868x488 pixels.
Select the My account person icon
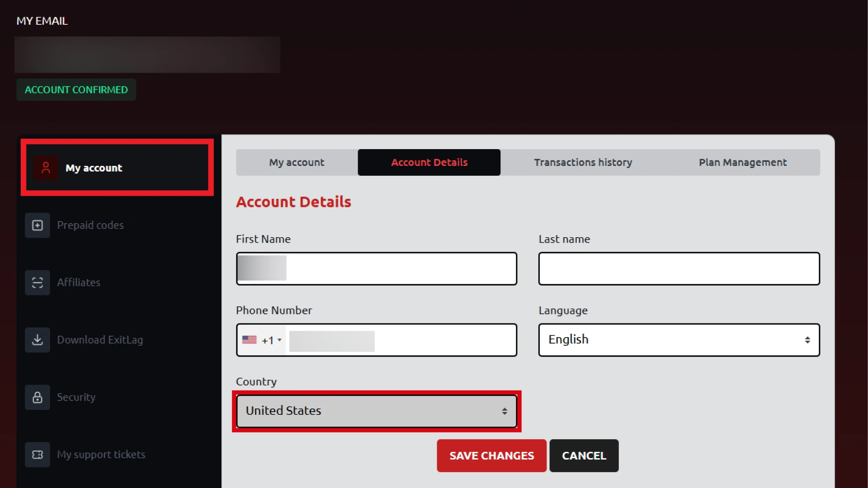pos(46,168)
